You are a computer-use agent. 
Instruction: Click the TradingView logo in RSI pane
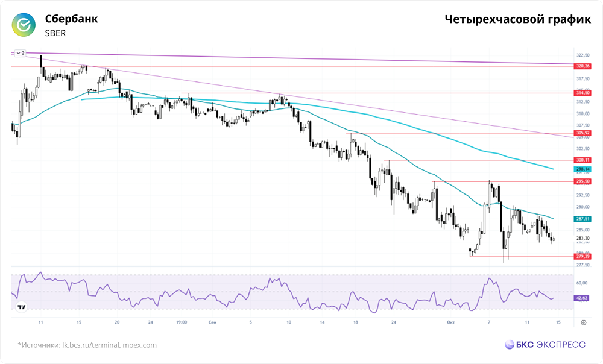pos(22,307)
